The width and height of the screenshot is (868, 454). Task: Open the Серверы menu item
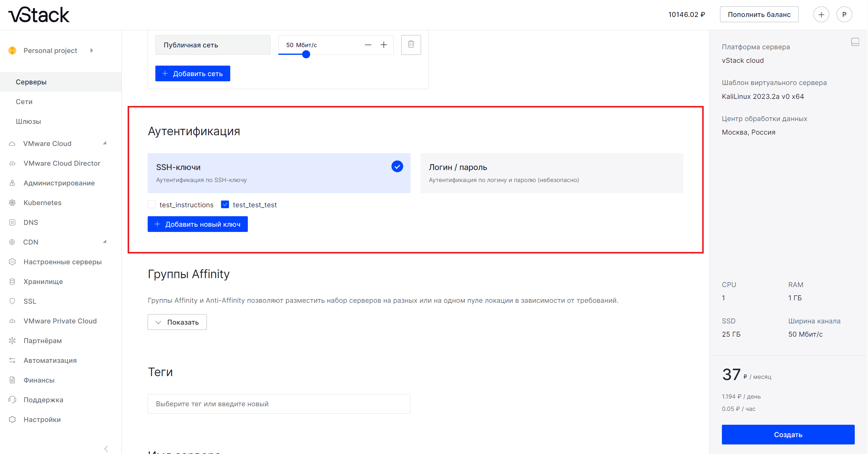(x=61, y=82)
